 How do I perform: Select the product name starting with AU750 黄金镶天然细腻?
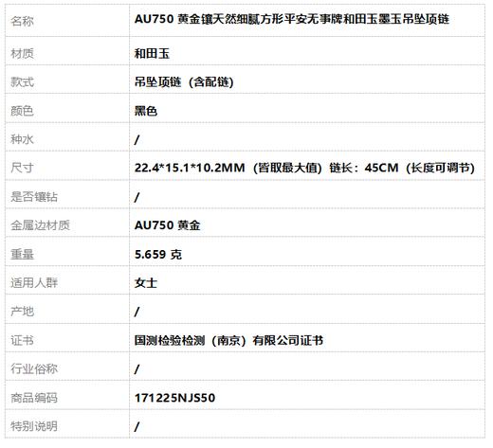[x=292, y=19]
